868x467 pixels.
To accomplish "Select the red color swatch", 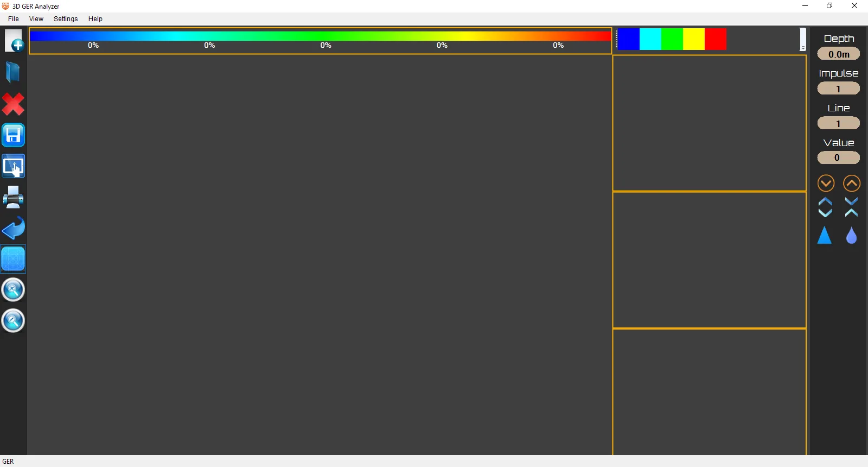I will pyautogui.click(x=716, y=39).
